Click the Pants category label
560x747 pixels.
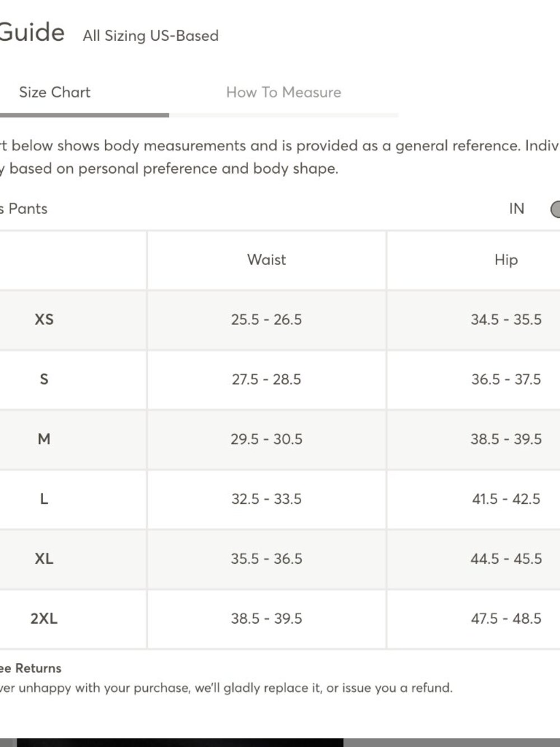28,209
